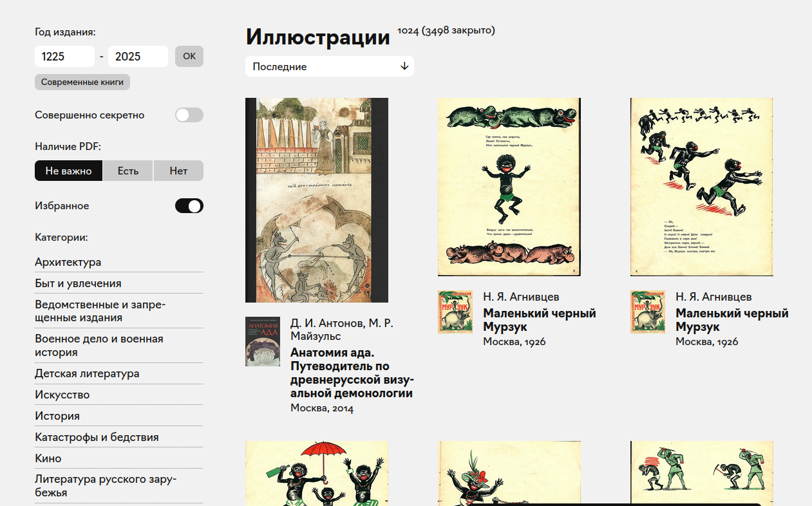Click the Мурзук cover icon under running figures
Screen dimensions: 812x506
647,312
